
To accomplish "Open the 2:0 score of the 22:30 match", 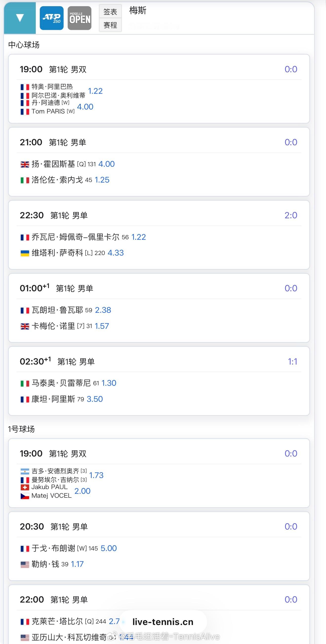I will [291, 215].
